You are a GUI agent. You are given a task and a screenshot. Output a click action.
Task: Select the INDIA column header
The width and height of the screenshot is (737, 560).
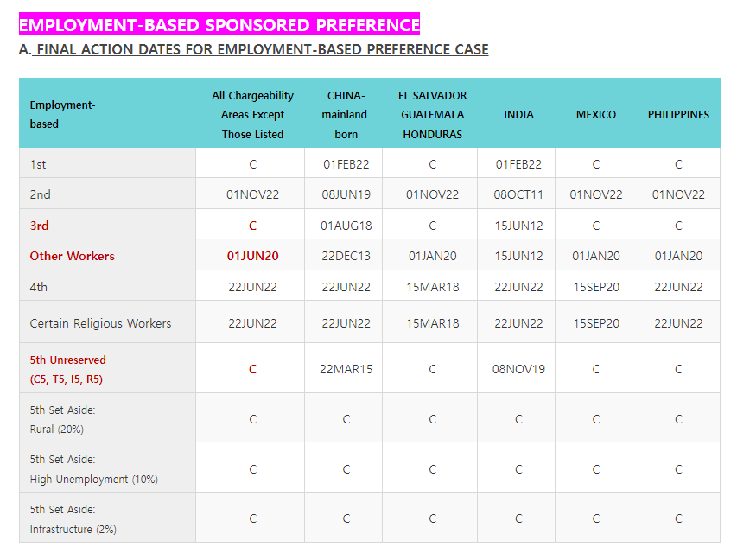click(518, 115)
